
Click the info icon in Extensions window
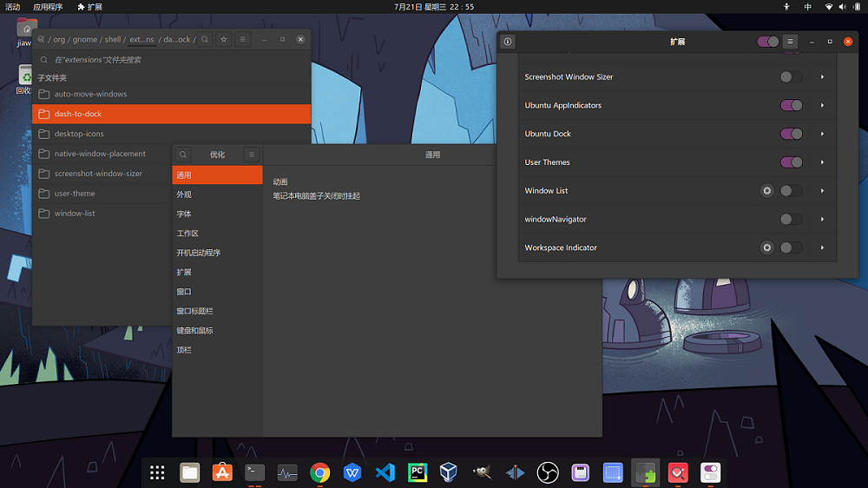pos(508,42)
